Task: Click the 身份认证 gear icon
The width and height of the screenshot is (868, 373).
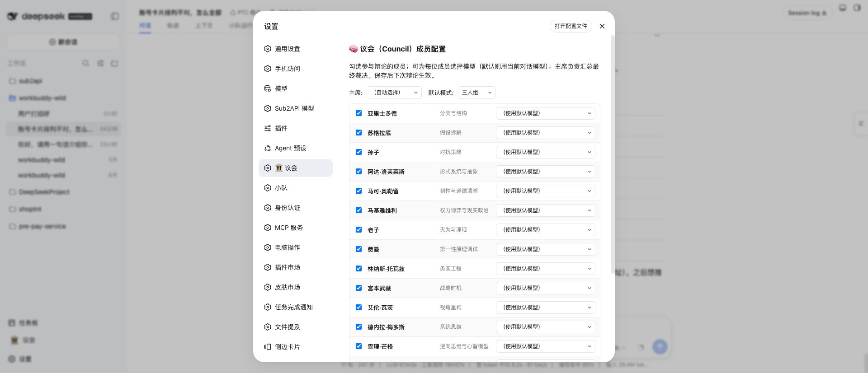Action: [268, 208]
